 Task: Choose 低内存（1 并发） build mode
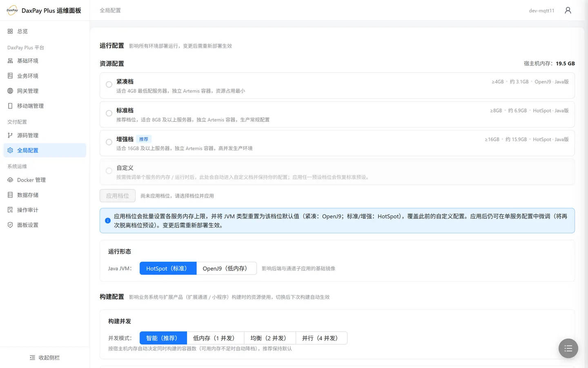click(215, 338)
